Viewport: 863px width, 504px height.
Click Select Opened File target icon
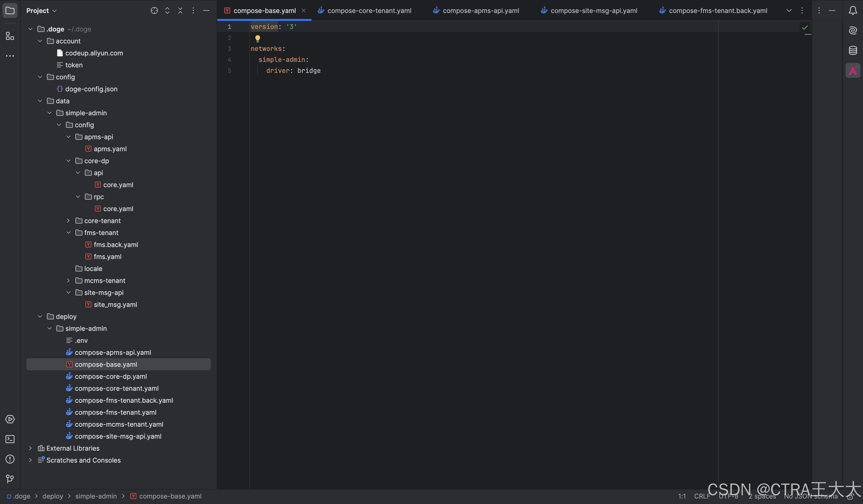point(154,11)
